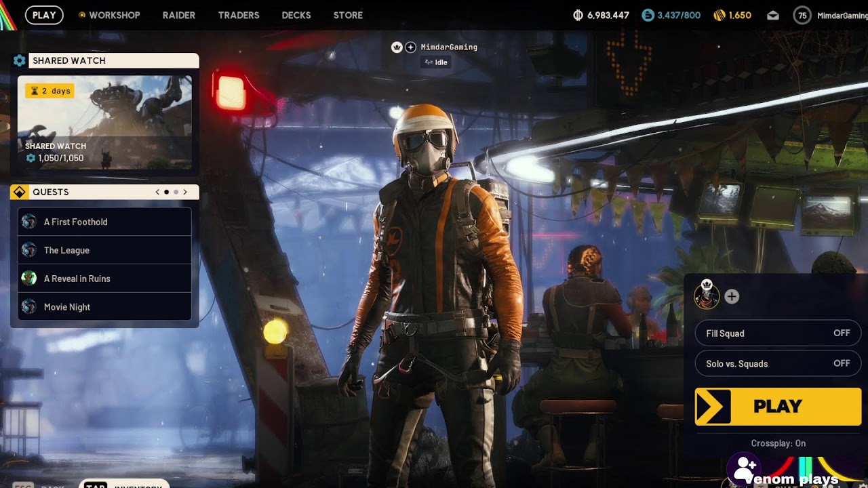Screen dimensions: 868x488
Task: Click the 1.650 token balance
Action: click(x=740, y=15)
